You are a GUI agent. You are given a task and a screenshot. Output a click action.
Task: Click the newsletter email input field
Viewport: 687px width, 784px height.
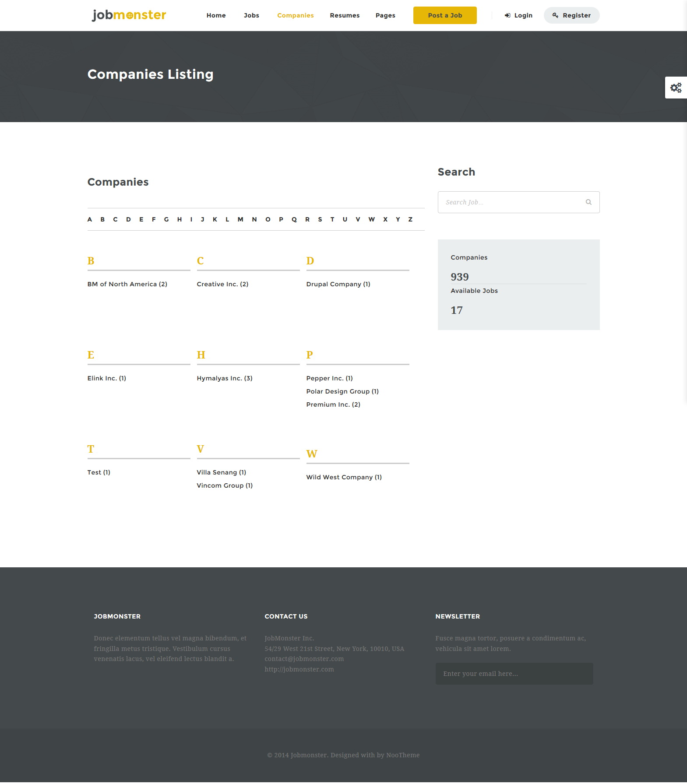click(514, 674)
